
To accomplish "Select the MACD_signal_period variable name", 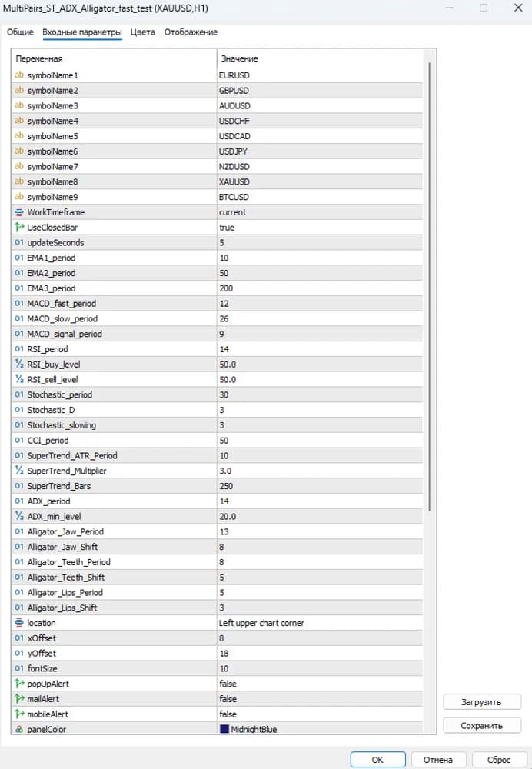I will click(x=65, y=334).
